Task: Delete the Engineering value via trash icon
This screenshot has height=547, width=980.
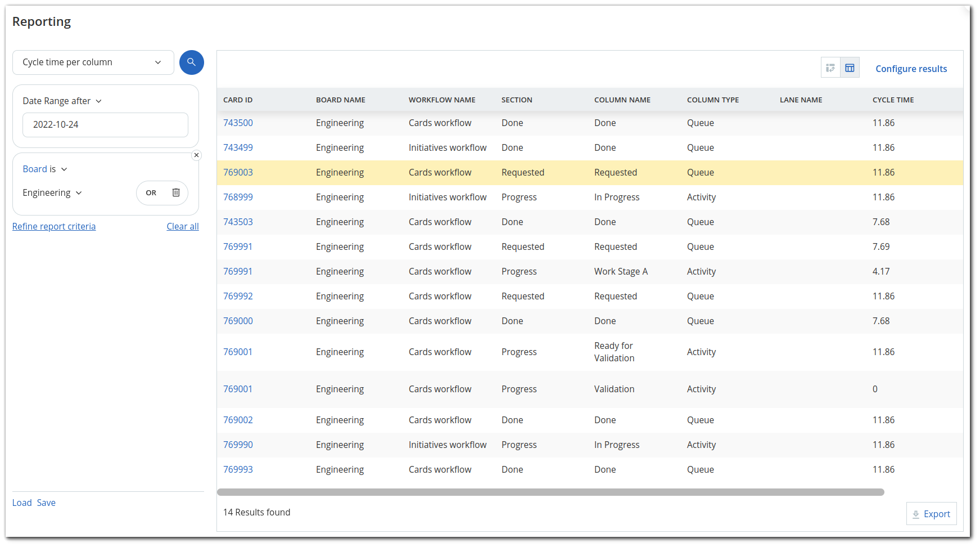Action: point(175,192)
